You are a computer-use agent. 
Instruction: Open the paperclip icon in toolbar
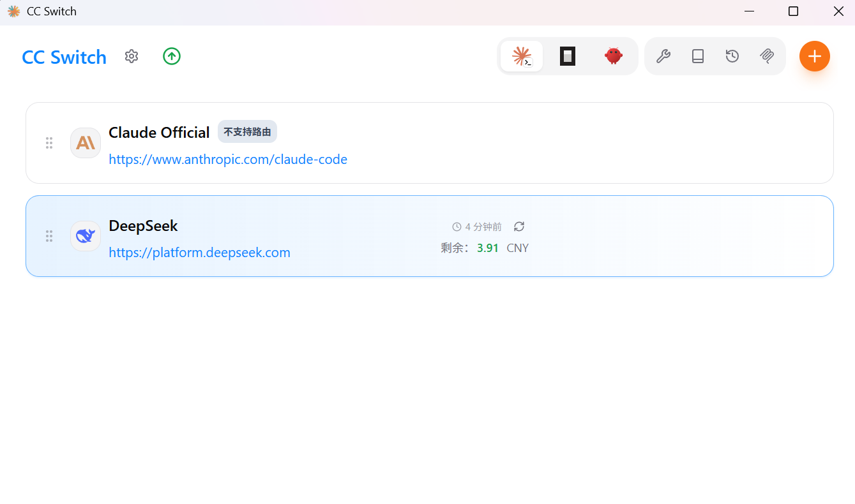(767, 56)
